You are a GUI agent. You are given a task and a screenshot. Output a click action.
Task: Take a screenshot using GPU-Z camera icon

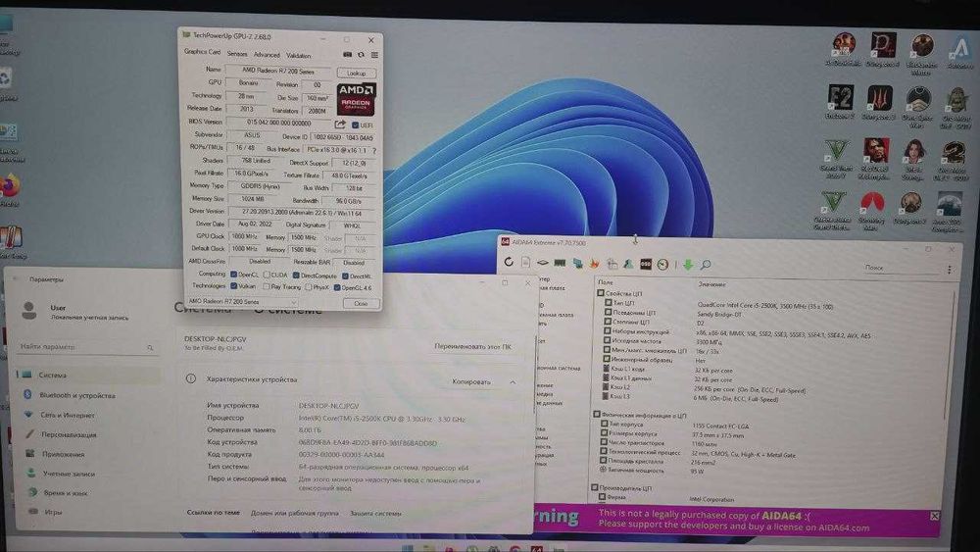coord(348,55)
